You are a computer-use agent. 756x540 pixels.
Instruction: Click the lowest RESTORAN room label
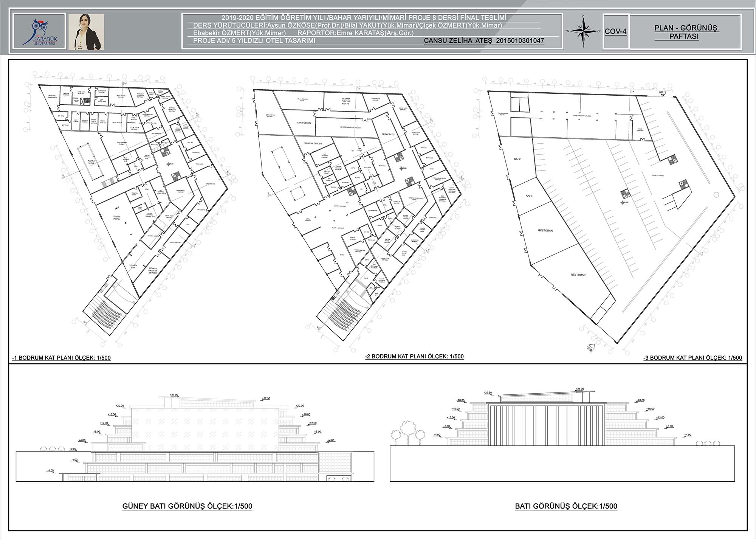point(578,275)
